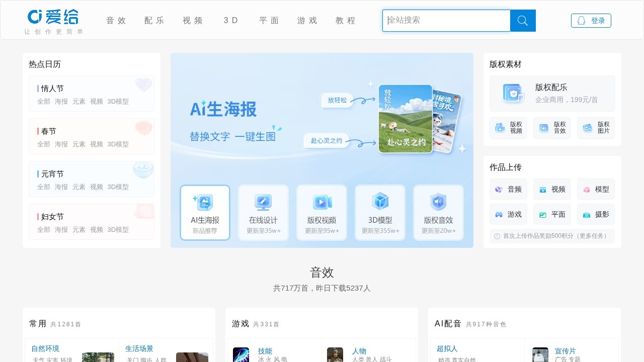This screenshot has height=362, width=644.
Task: Open the 自然环境 sound category
Action: pyautogui.click(x=45, y=348)
